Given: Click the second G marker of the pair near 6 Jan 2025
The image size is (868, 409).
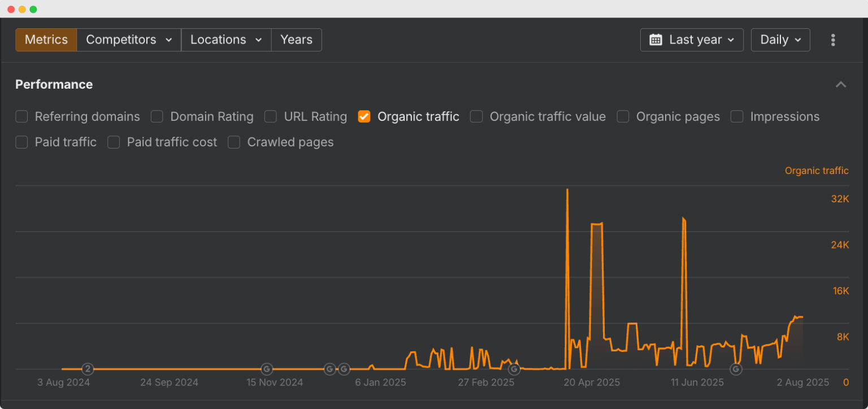Looking at the screenshot, I should click(x=344, y=368).
